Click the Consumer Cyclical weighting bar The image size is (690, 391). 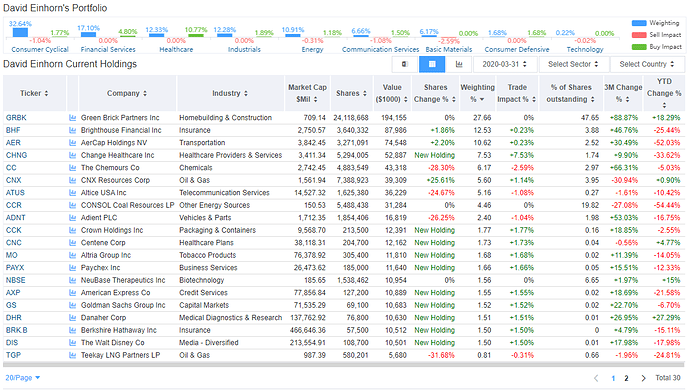(x=20, y=33)
